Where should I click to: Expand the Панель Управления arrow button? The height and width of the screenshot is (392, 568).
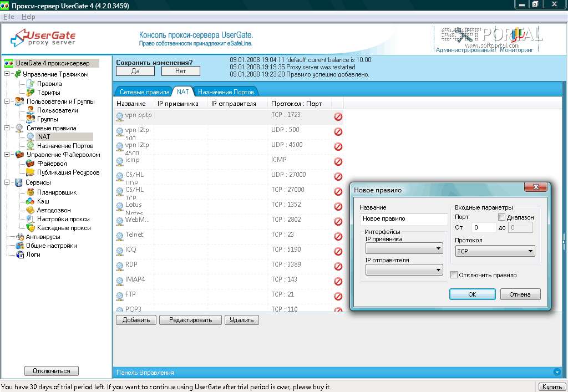pyautogui.click(x=557, y=372)
